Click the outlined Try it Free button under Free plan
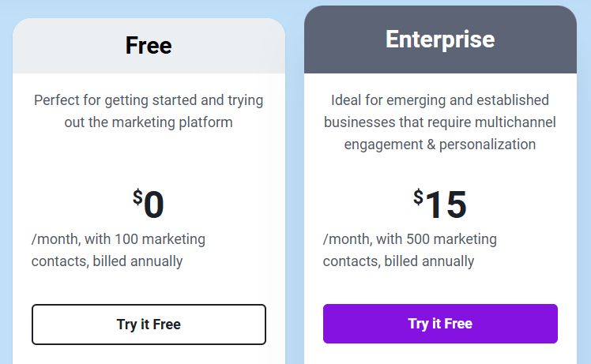This screenshot has height=364, width=591. point(149,325)
